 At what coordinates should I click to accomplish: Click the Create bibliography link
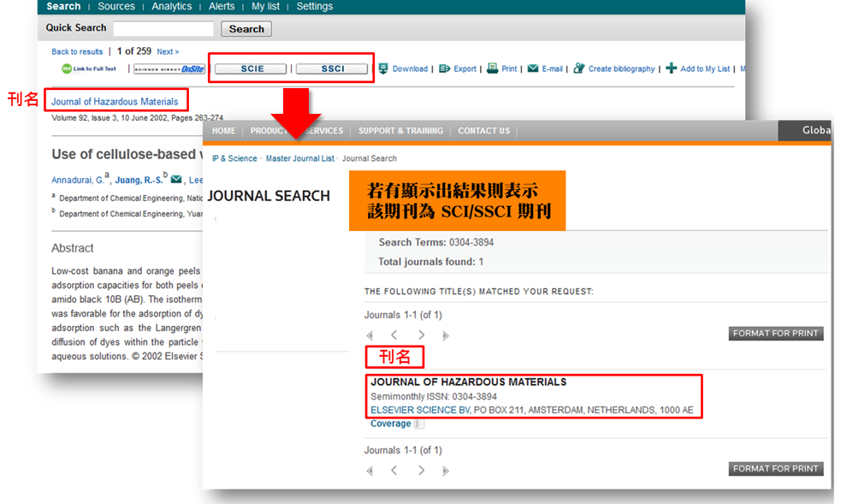click(x=622, y=68)
